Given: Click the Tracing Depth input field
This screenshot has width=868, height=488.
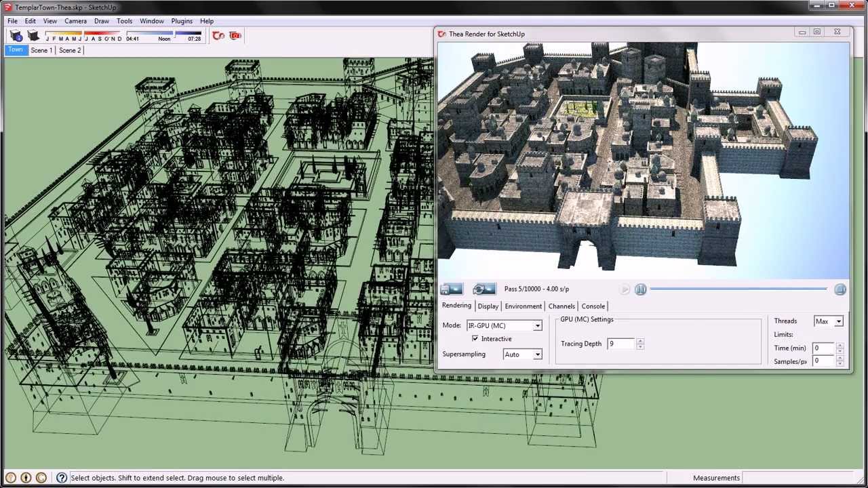Looking at the screenshot, I should pos(620,344).
